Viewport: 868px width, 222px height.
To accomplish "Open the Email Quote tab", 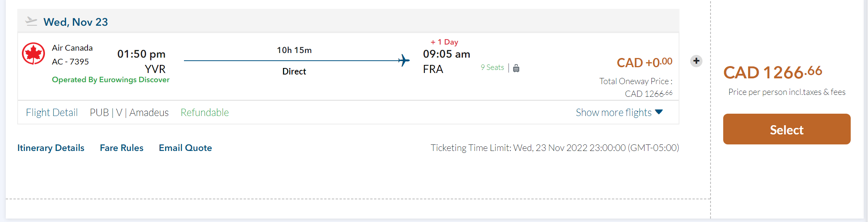I will (185, 148).
